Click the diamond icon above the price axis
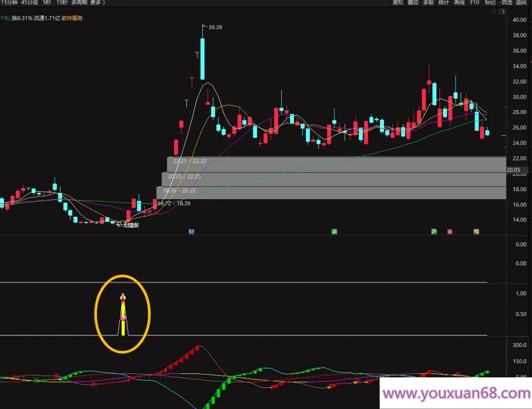The height and width of the screenshot is (409, 532). (x=494, y=11)
